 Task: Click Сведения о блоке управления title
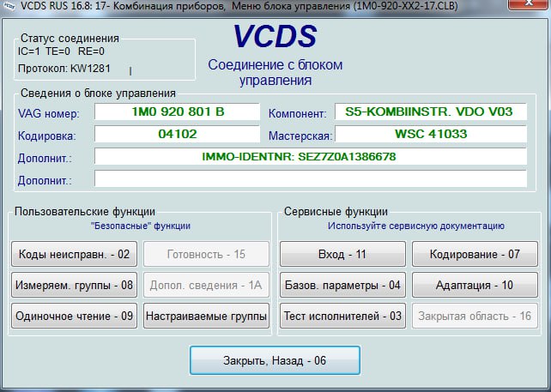[98, 93]
